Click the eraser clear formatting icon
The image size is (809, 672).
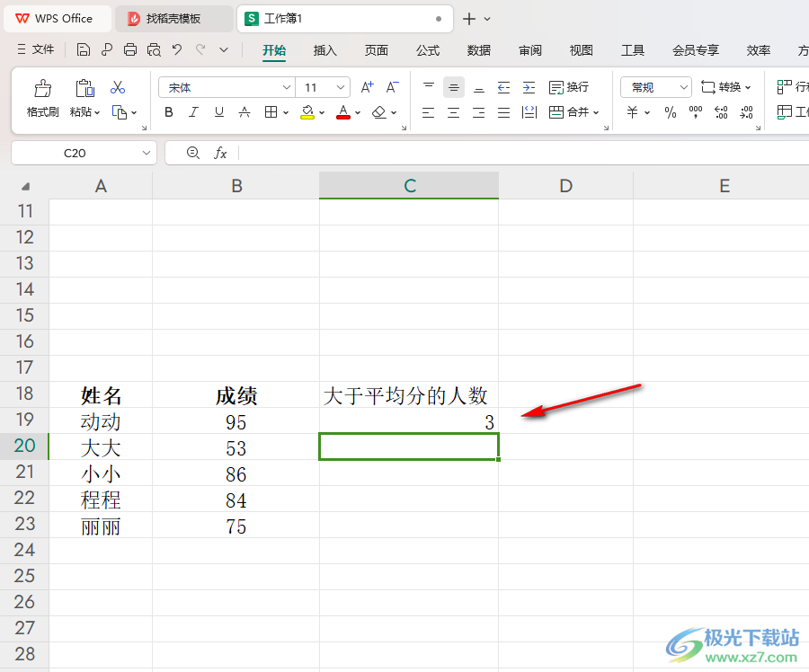tap(379, 112)
